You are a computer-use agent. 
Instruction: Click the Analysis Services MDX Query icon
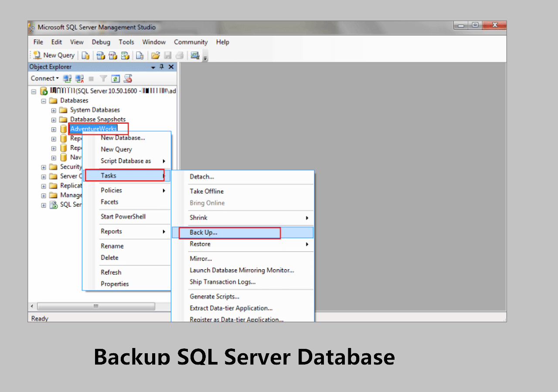[101, 55]
